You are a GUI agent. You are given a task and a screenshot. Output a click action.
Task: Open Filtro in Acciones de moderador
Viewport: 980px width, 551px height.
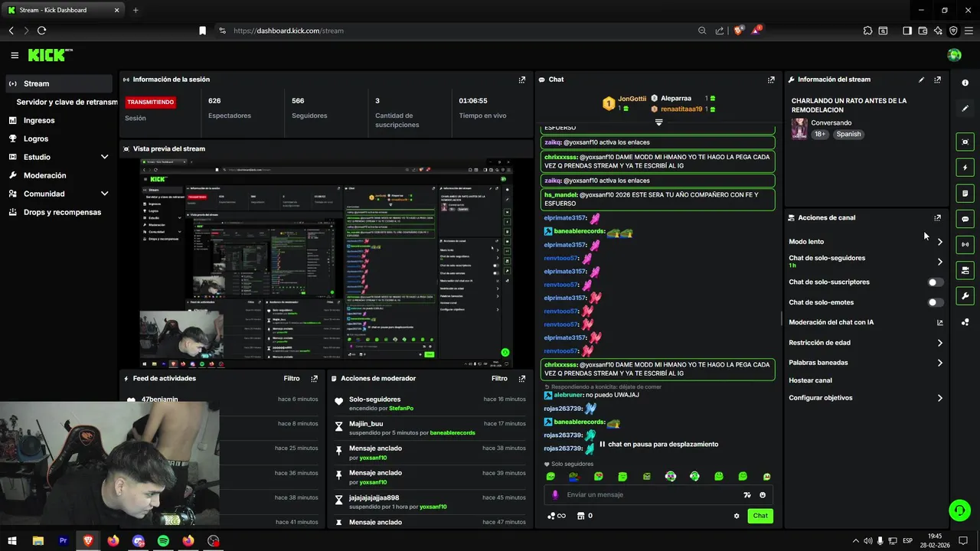tap(499, 379)
